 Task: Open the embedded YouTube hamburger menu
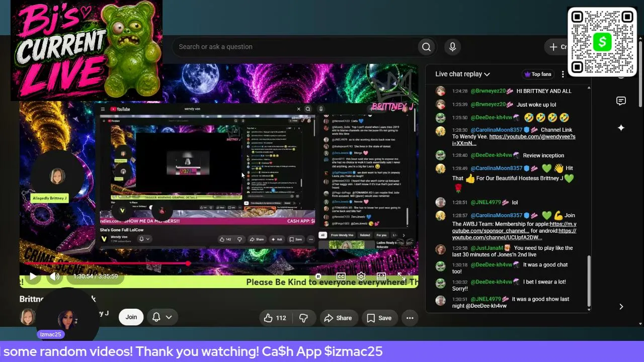click(x=103, y=109)
